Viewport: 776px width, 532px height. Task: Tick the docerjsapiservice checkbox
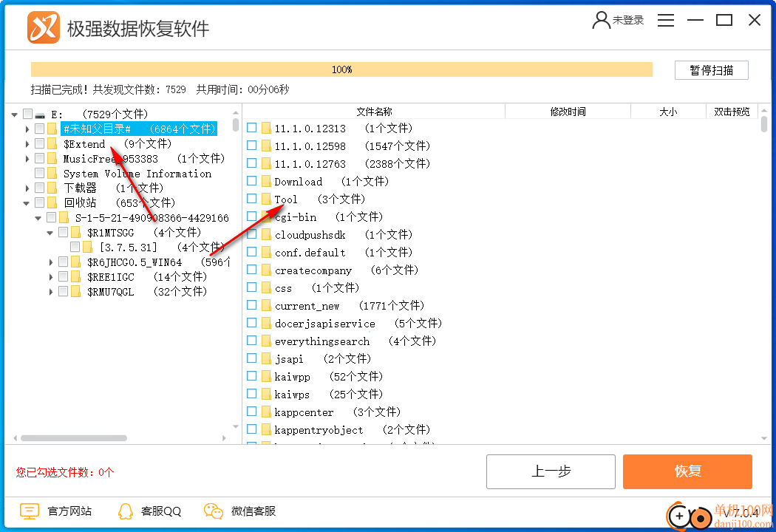(x=252, y=323)
